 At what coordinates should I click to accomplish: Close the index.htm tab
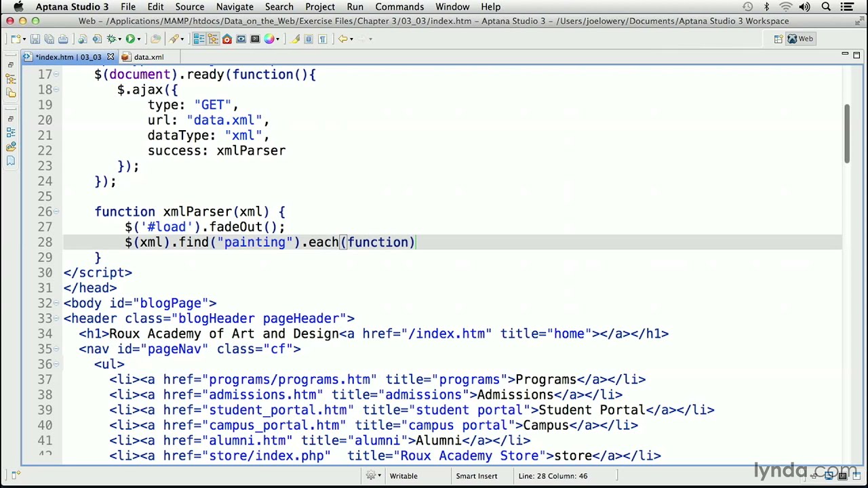click(x=111, y=57)
